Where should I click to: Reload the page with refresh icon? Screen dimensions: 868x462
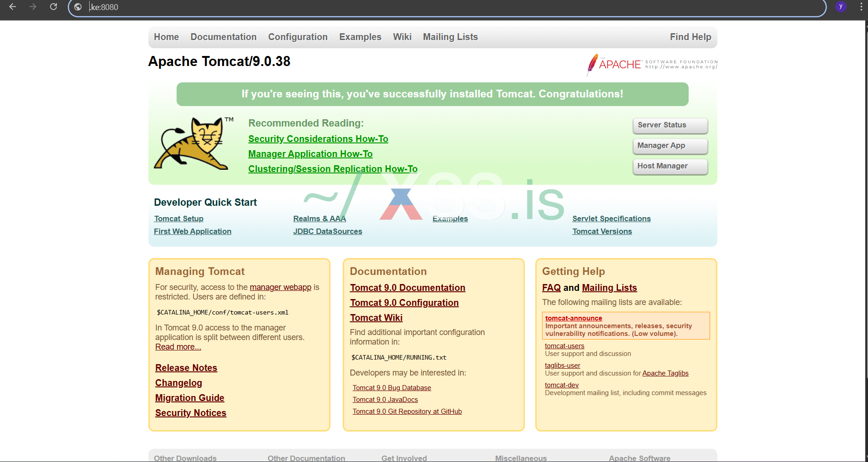(x=53, y=7)
